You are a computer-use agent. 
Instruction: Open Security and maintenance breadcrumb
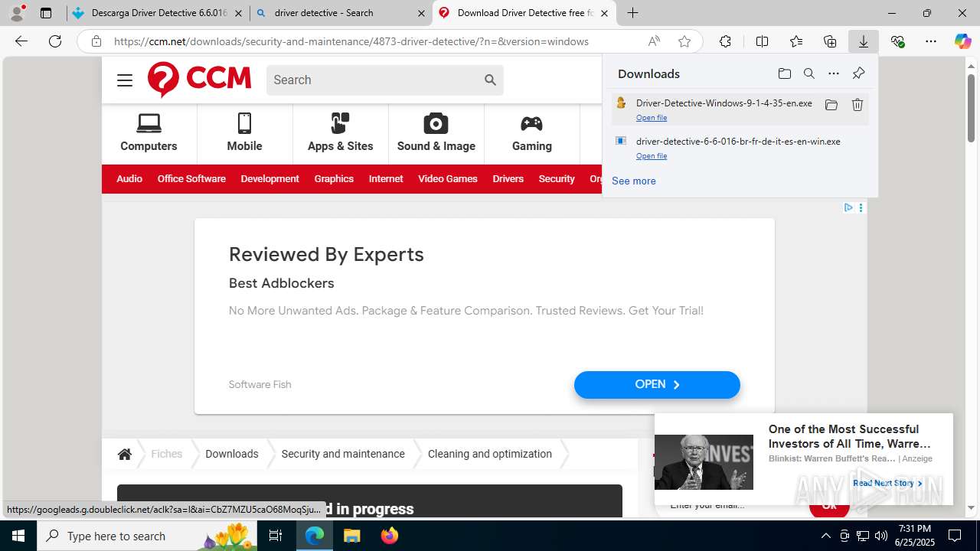pyautogui.click(x=343, y=454)
